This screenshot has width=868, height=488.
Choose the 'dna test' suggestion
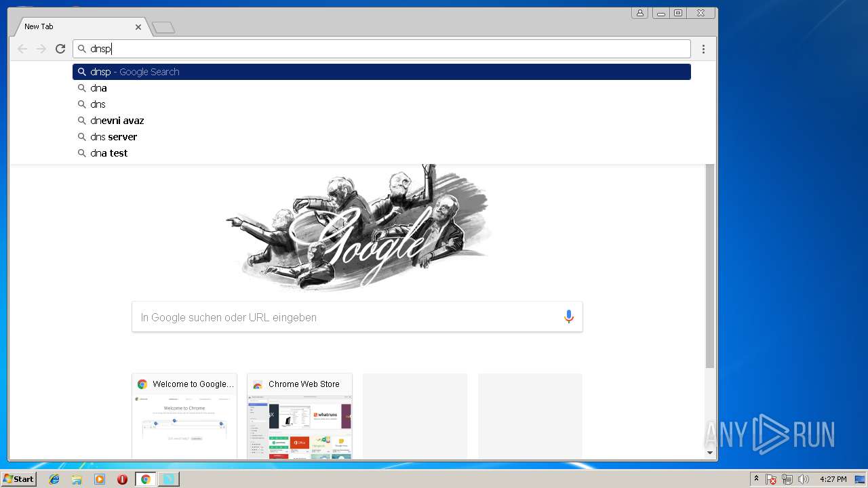tap(382, 153)
